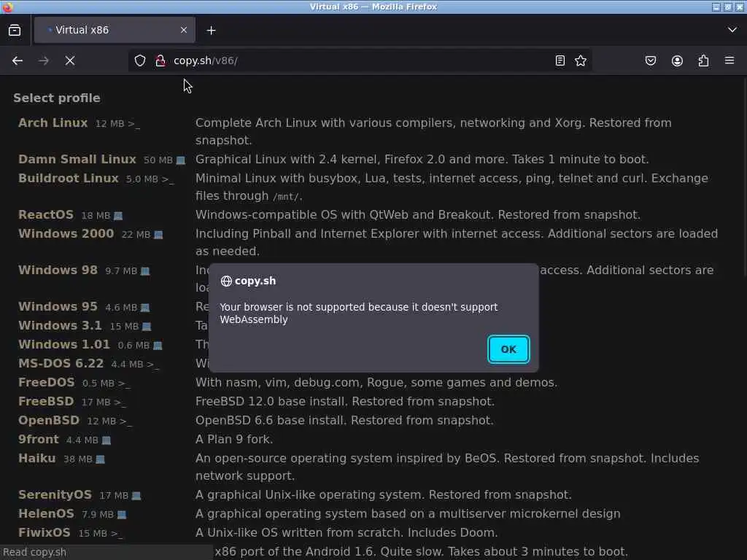Click the graphical icon beside Damn Small Linux
This screenshot has height=560, width=747.
pyautogui.click(x=181, y=160)
